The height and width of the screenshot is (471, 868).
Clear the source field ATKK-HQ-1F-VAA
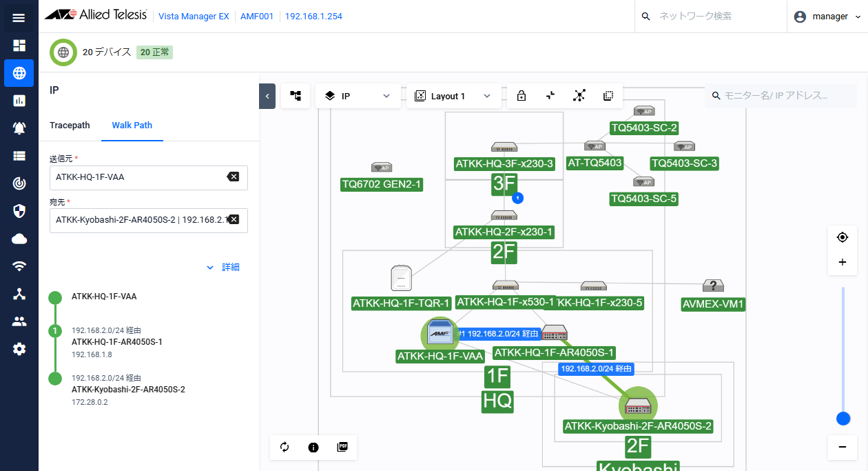click(233, 177)
